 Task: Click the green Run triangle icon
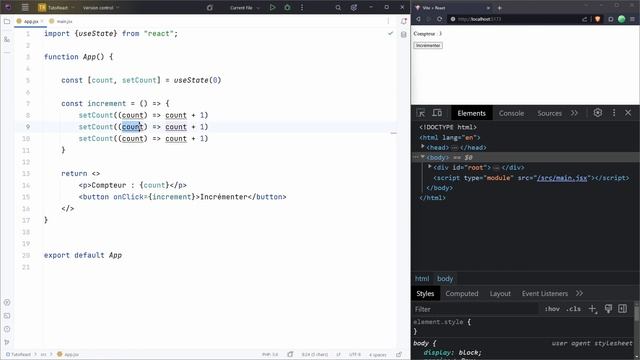click(272, 7)
